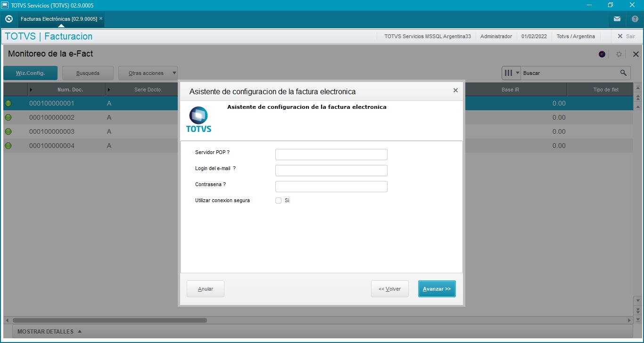Click serie A cell in row 000100000002
This screenshot has width=644, height=343.
click(x=109, y=117)
